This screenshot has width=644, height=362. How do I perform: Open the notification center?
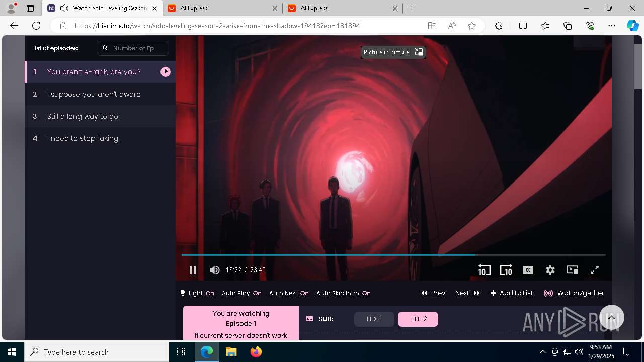[x=627, y=352]
